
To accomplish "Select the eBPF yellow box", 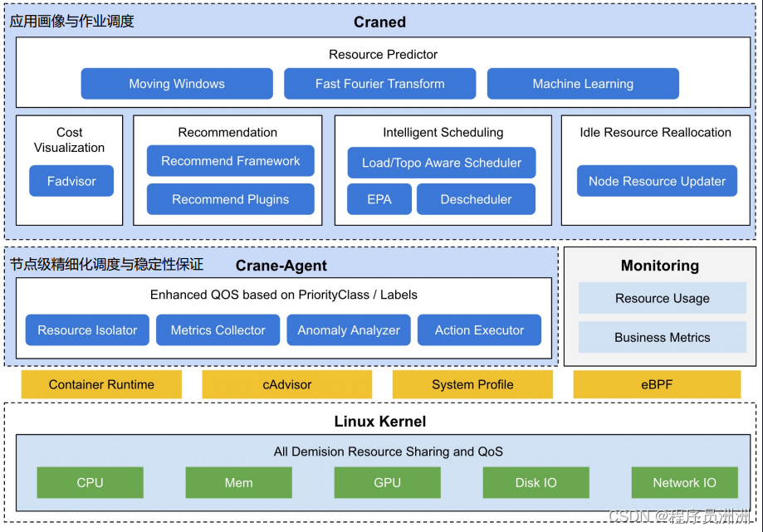I will [657, 384].
